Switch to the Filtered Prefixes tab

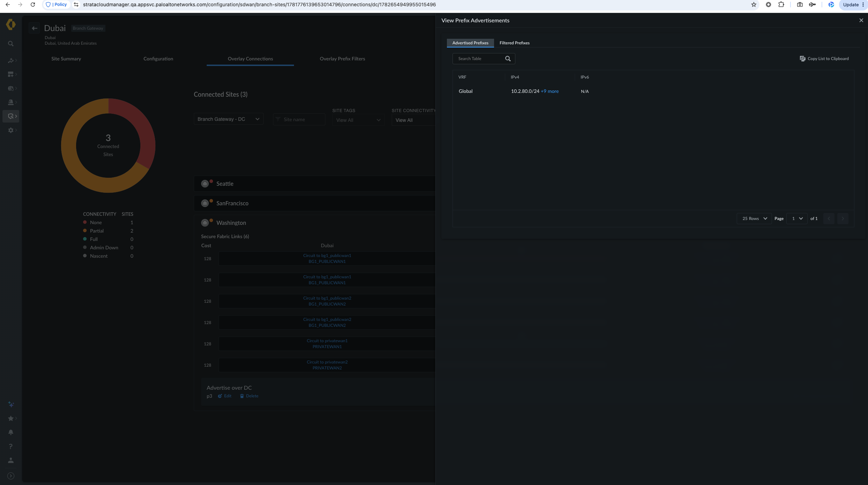coord(514,43)
